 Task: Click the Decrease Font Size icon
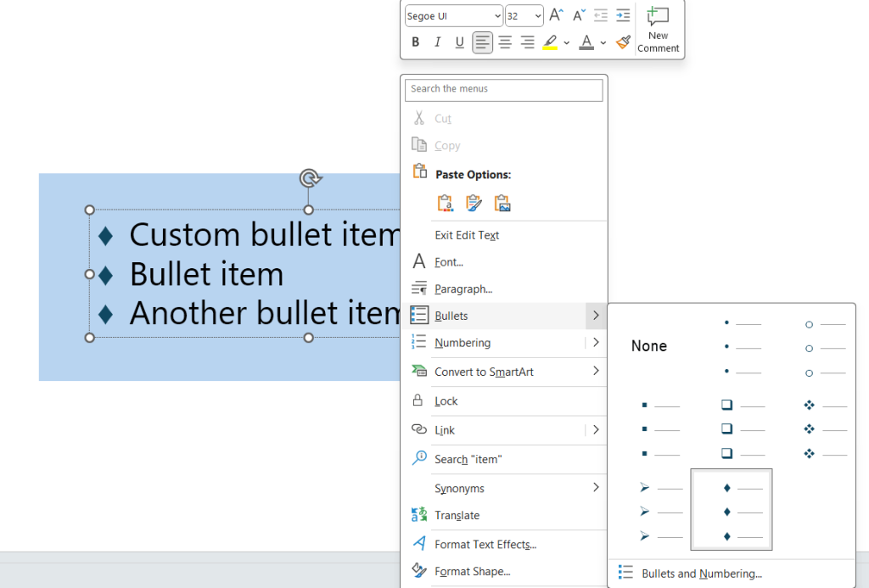pos(579,15)
